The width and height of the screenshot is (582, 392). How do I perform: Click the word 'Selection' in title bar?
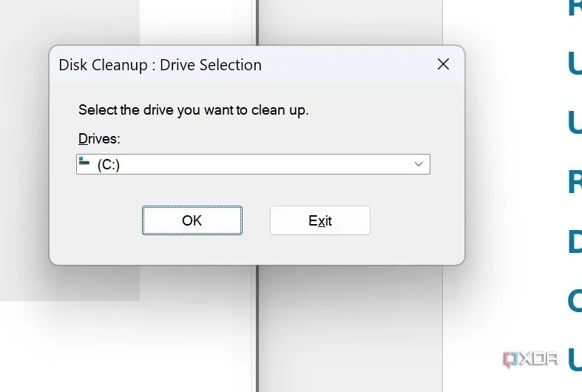[231, 65]
